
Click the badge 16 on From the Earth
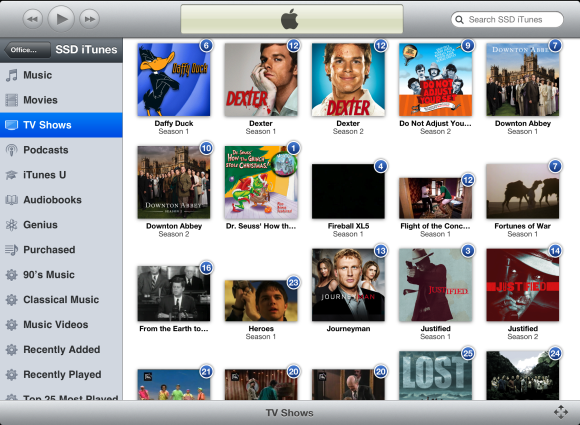(x=206, y=267)
